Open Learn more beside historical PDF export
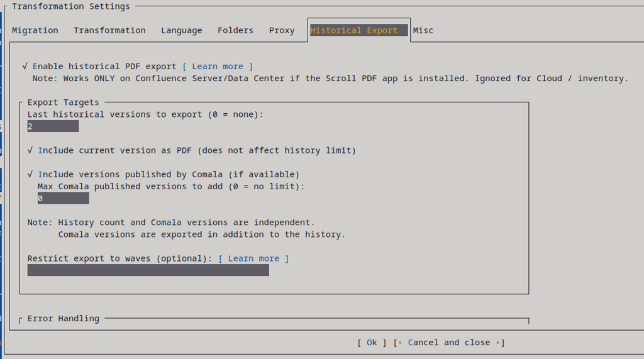Viewport: 644px width, 359px height. click(x=217, y=67)
